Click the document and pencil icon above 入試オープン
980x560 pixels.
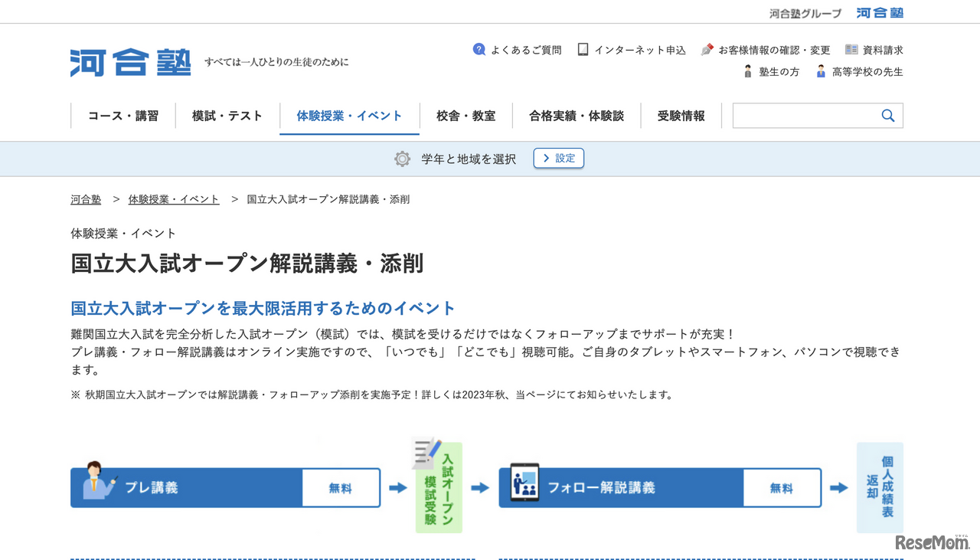pyautogui.click(x=426, y=454)
